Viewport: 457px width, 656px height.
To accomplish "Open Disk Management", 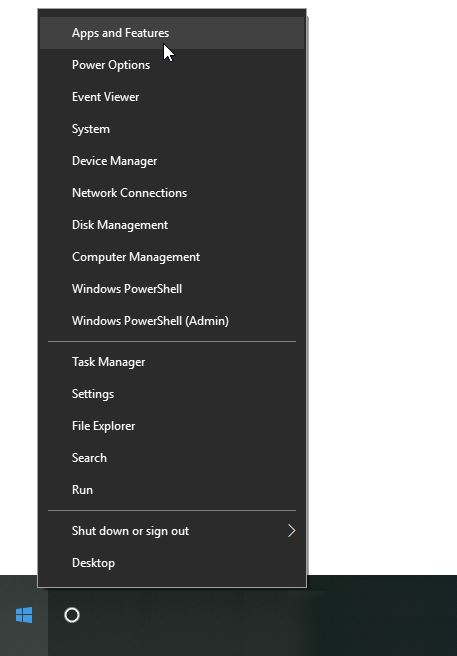I will pos(172,225).
